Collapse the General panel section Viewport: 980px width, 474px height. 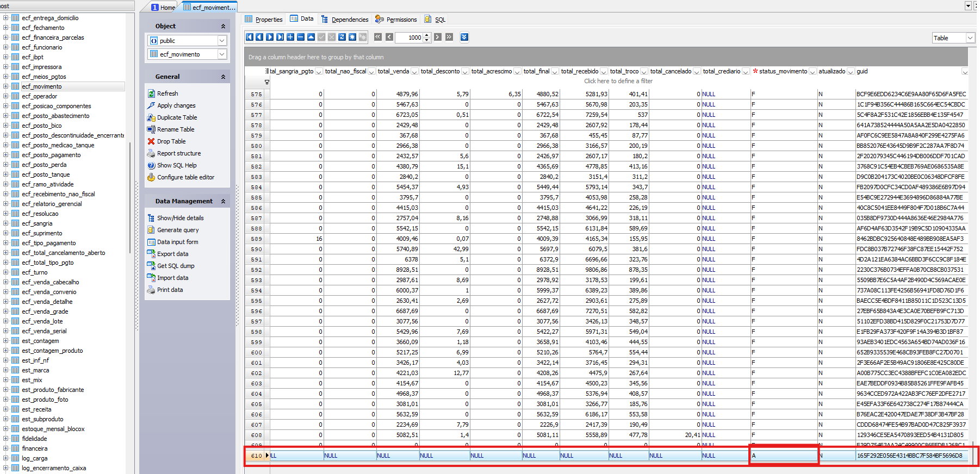click(x=223, y=77)
